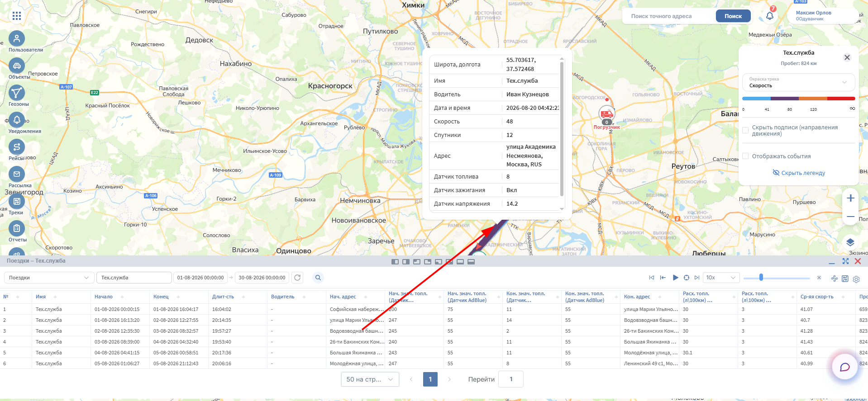
Task: Select the trip row starting 03-08-2026 08:39:00
Action: pyautogui.click(x=434, y=342)
